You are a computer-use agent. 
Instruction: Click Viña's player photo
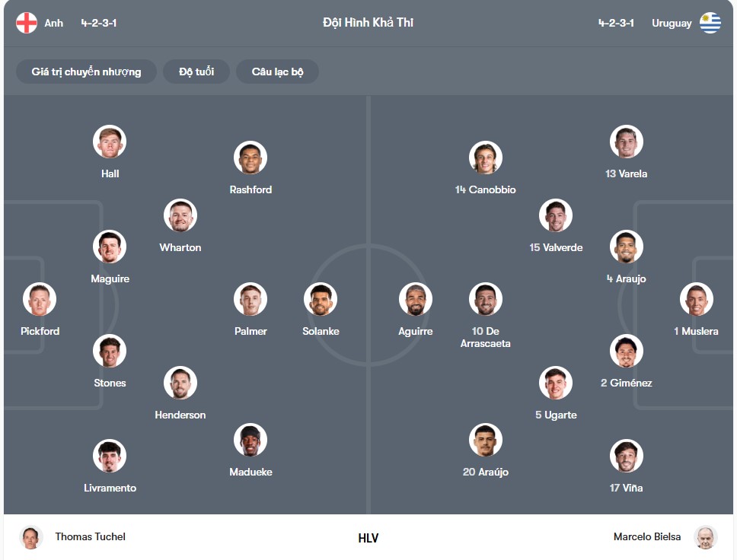(626, 455)
